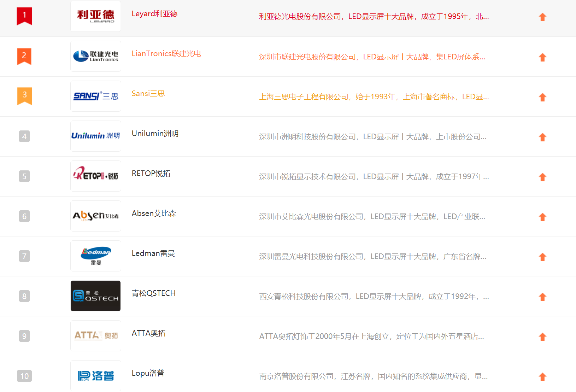Click the orange rank 2 ribbon badge
This screenshot has width=576, height=392.
(24, 56)
